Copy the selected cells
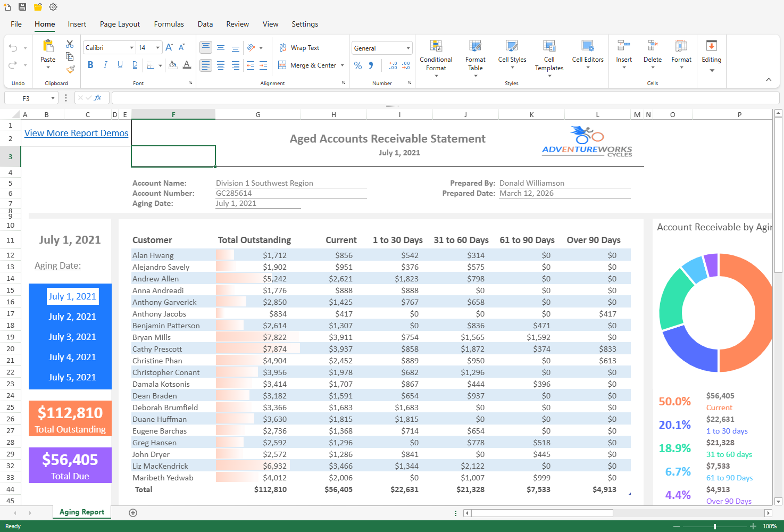Screen dimensions: 784x532 pyautogui.click(x=70, y=56)
